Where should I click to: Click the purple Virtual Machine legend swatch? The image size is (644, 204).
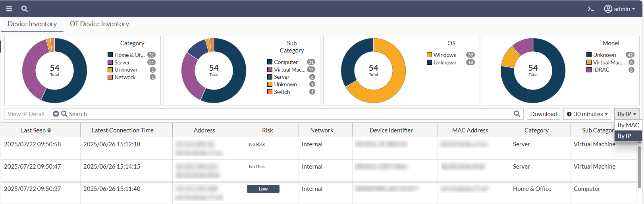270,70
